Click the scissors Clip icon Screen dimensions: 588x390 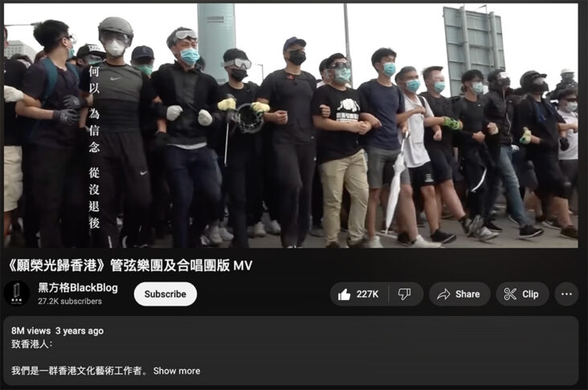tap(510, 294)
